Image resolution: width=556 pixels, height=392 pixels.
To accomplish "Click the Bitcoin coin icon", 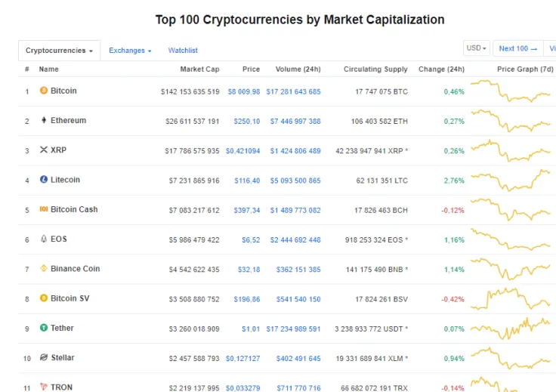I will coord(44,91).
